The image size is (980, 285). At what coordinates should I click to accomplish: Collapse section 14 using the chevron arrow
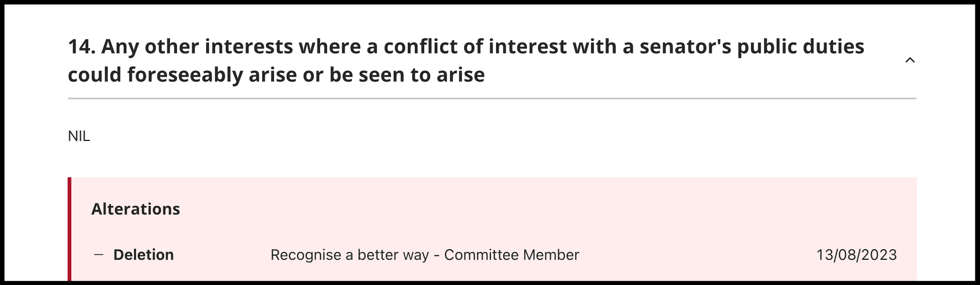click(909, 61)
